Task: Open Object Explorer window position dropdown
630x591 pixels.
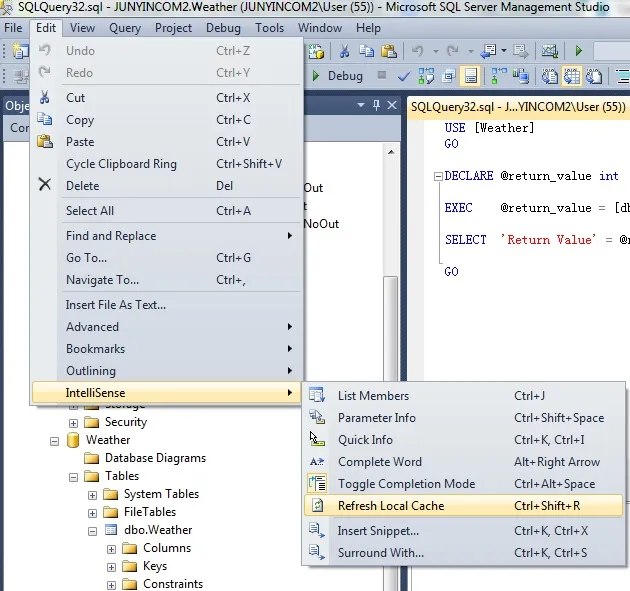Action: 361,105
